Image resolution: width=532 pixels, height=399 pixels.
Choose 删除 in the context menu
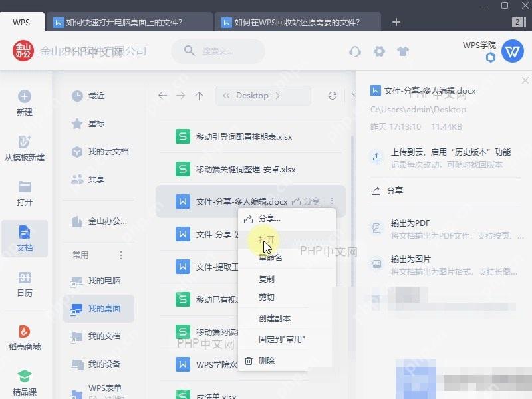coord(287,361)
